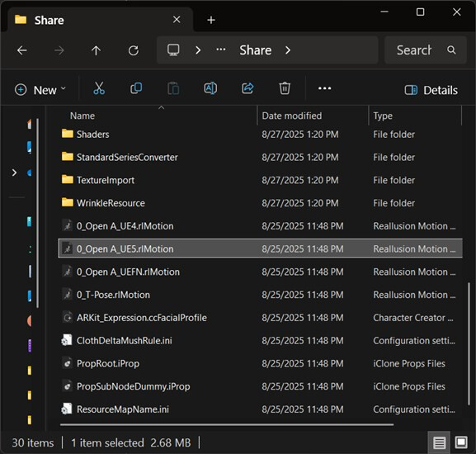
Task: Click the Rename icon in toolbar
Action: click(210, 88)
